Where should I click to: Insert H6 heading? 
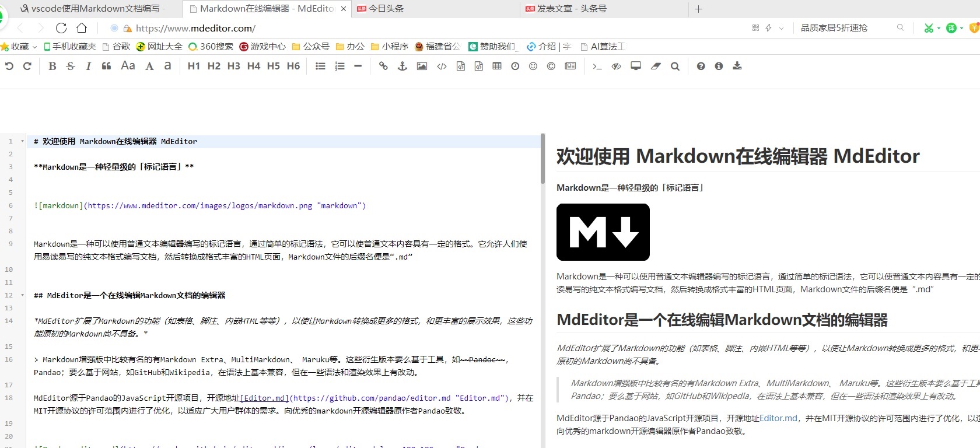pyautogui.click(x=293, y=66)
